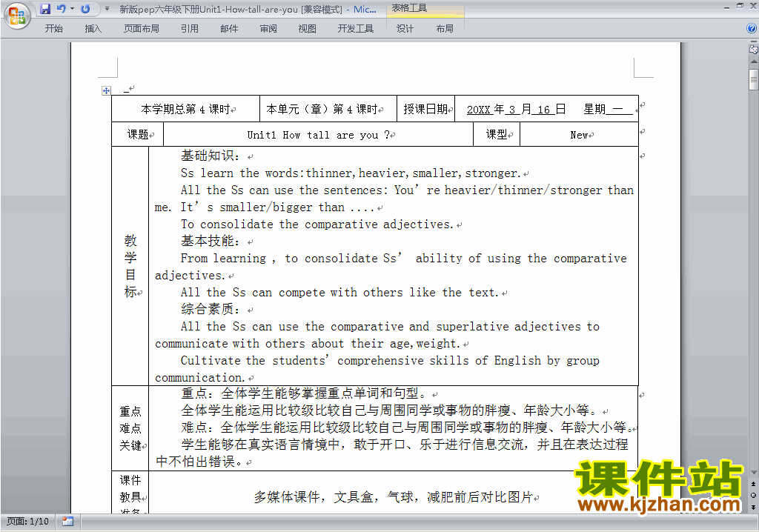Click the 综合素质： heading
Image resolution: width=759 pixels, height=532 pixels.
(211, 309)
